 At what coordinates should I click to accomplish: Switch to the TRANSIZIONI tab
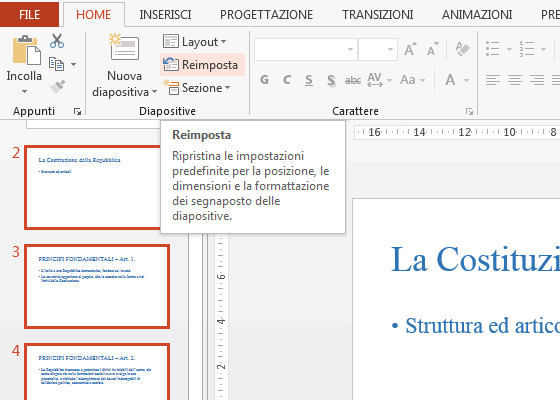click(x=378, y=15)
